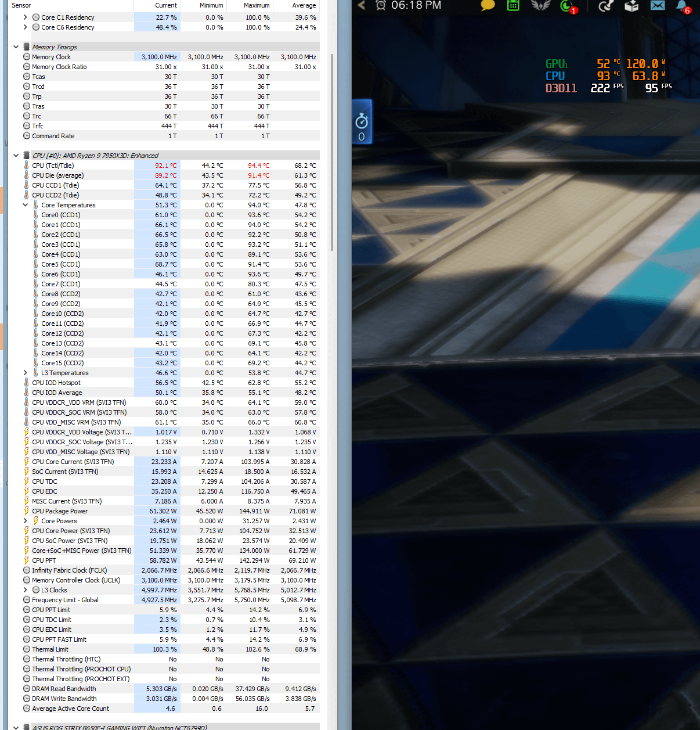This screenshot has height=730, width=700.
Task: Click the Current column header
Action: 157,5
